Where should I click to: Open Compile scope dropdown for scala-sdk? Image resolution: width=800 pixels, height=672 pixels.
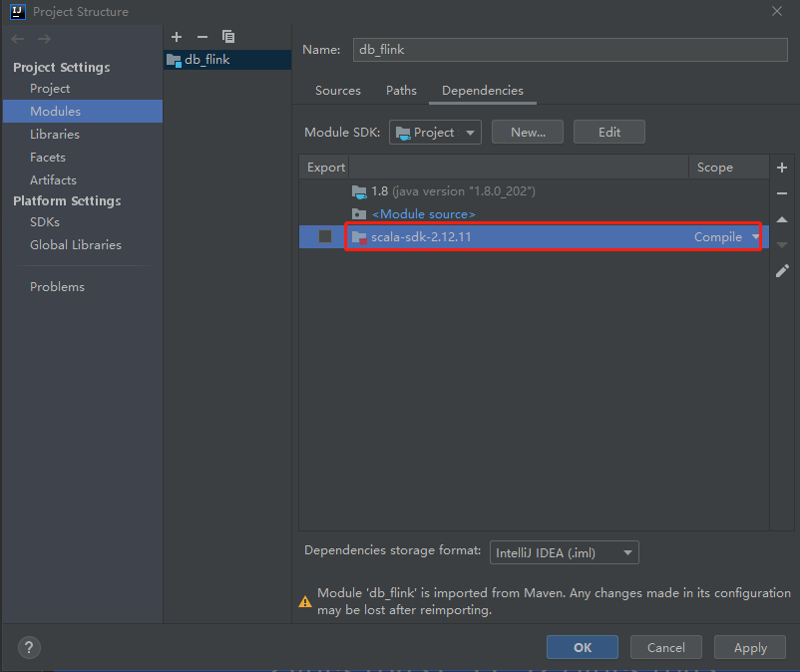(x=755, y=236)
